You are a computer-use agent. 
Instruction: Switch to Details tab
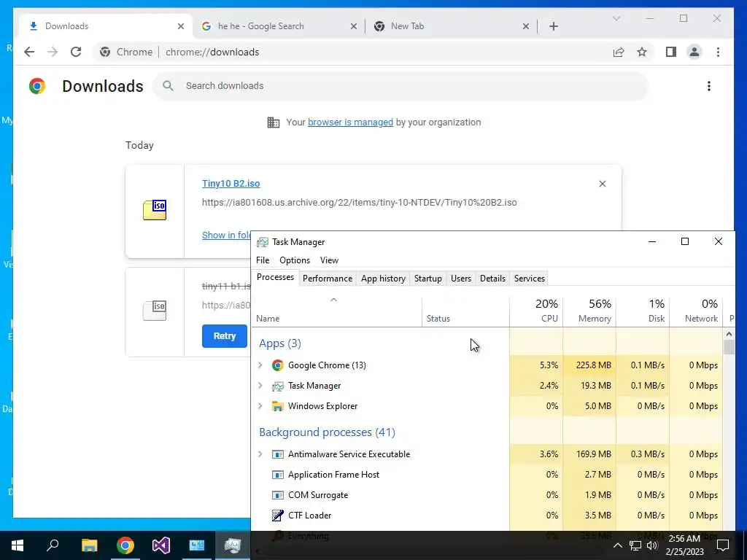[x=492, y=279]
